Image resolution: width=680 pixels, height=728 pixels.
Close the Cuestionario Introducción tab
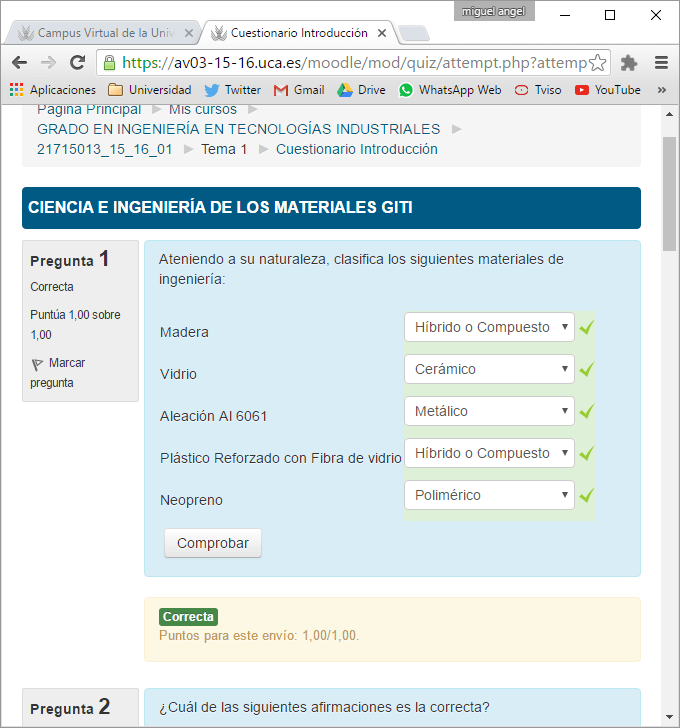(382, 33)
